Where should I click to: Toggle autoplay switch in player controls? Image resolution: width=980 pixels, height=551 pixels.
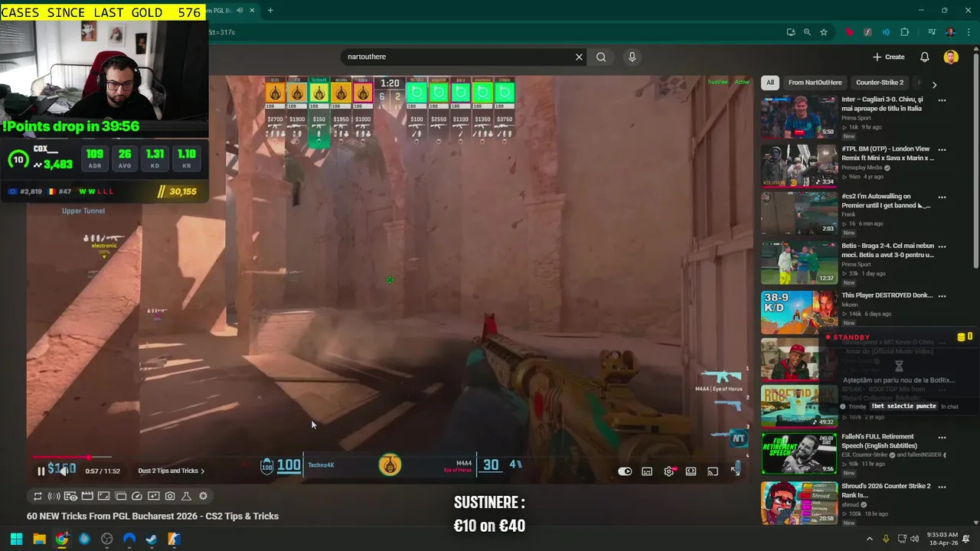pyautogui.click(x=625, y=471)
